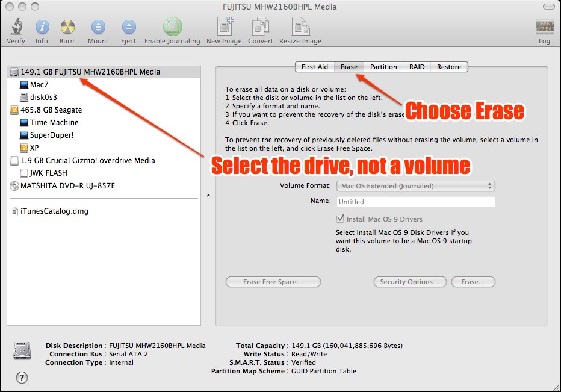Select the 149.1 GB FUJITSU drive

coord(104,72)
